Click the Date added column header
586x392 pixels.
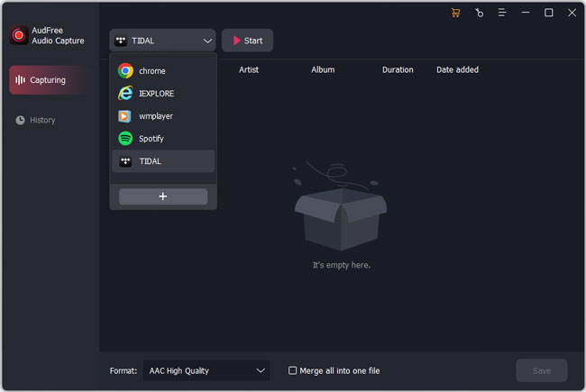(x=457, y=70)
